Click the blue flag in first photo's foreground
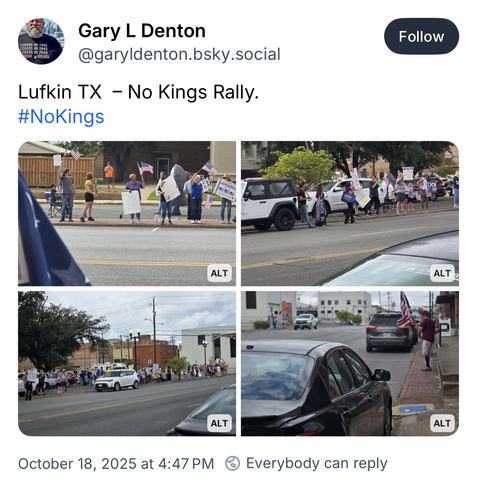Image resolution: width=477 pixels, height=483 pixels. (47, 233)
